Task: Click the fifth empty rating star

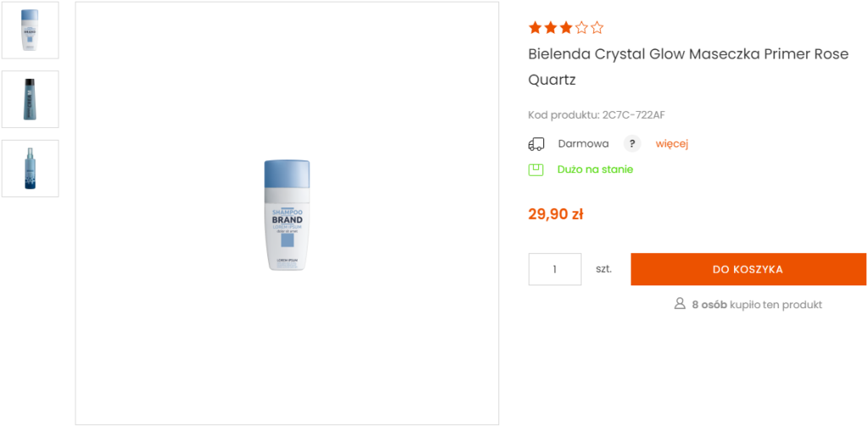Action: pos(597,28)
